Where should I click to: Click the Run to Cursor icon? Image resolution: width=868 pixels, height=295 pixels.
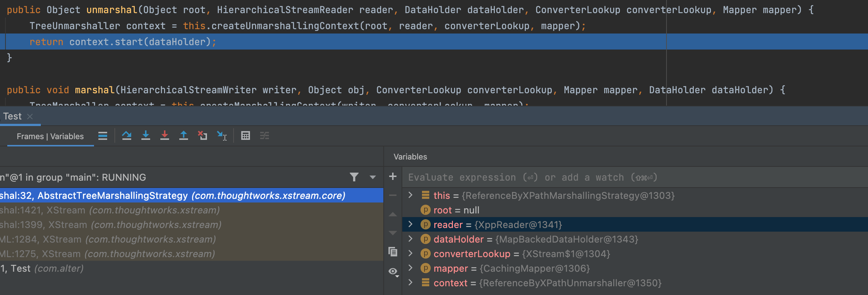pyautogui.click(x=222, y=136)
